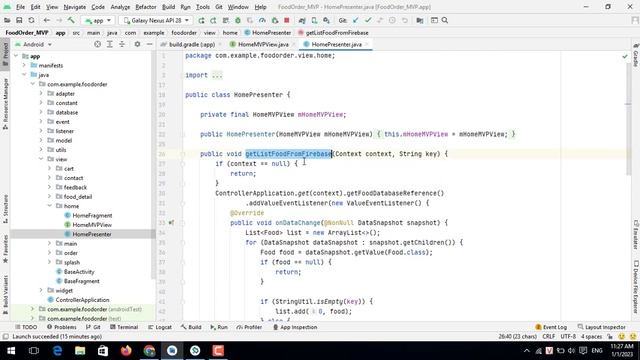Click the Debug app bug icon
The height and width of the screenshot is (360, 640).
(238, 20)
